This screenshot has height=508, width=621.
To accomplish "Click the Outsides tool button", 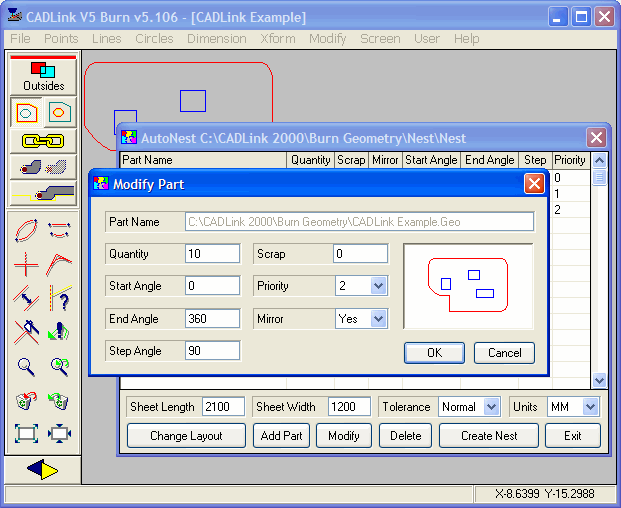I will 43,77.
